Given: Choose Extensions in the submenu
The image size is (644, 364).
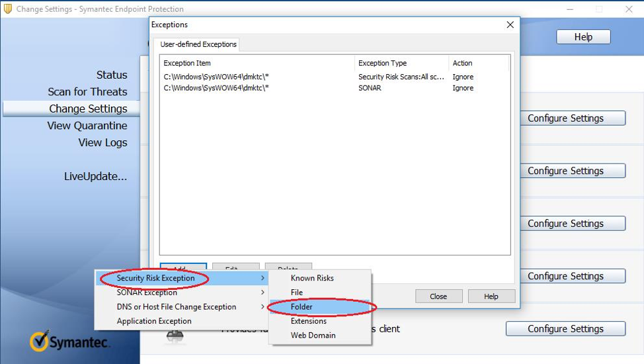Looking at the screenshot, I should pyautogui.click(x=321, y=321).
